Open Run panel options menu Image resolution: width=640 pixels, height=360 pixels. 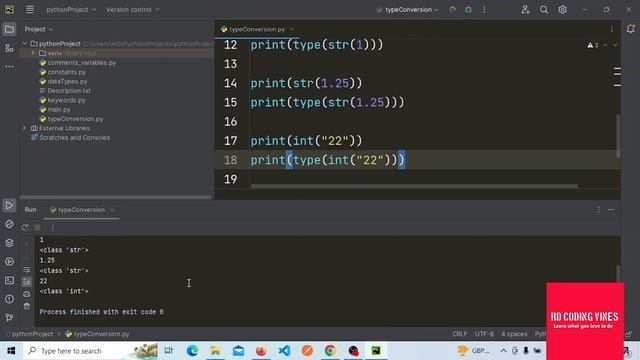[x=598, y=209]
